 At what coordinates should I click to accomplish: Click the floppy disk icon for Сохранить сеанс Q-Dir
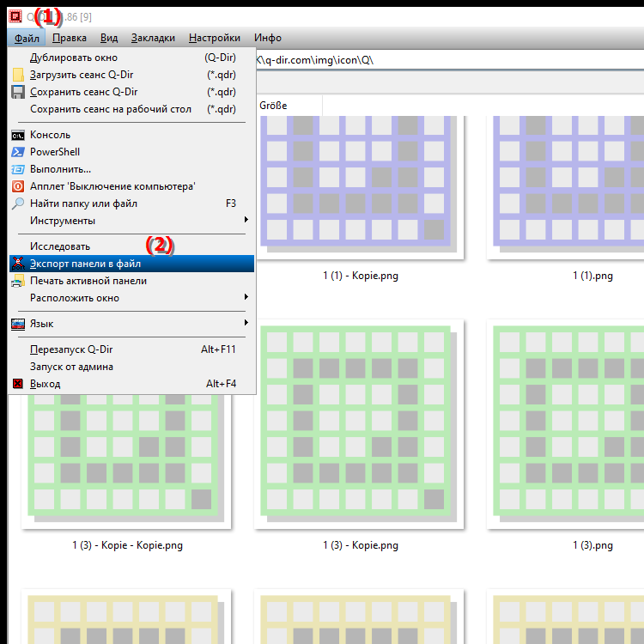pyautogui.click(x=18, y=92)
